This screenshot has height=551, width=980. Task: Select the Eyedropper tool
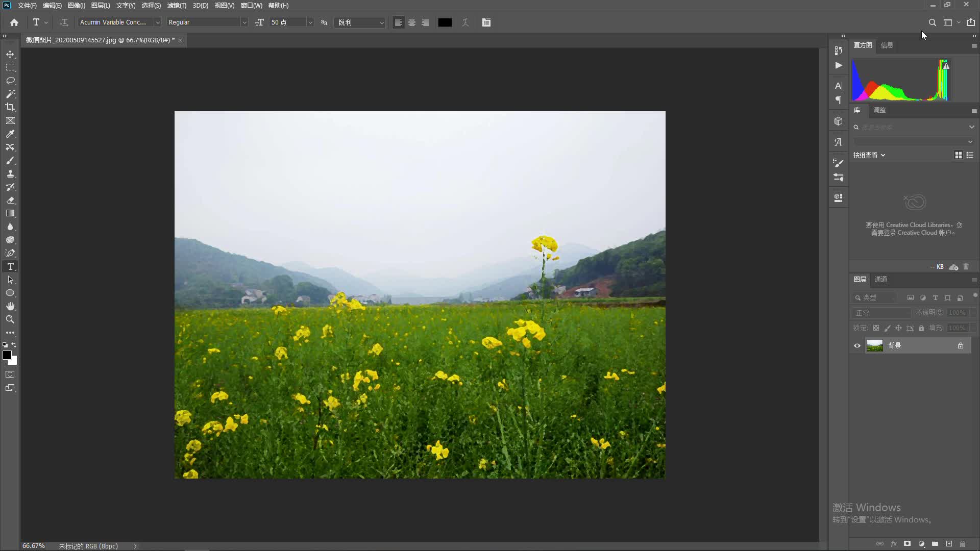[x=10, y=134]
